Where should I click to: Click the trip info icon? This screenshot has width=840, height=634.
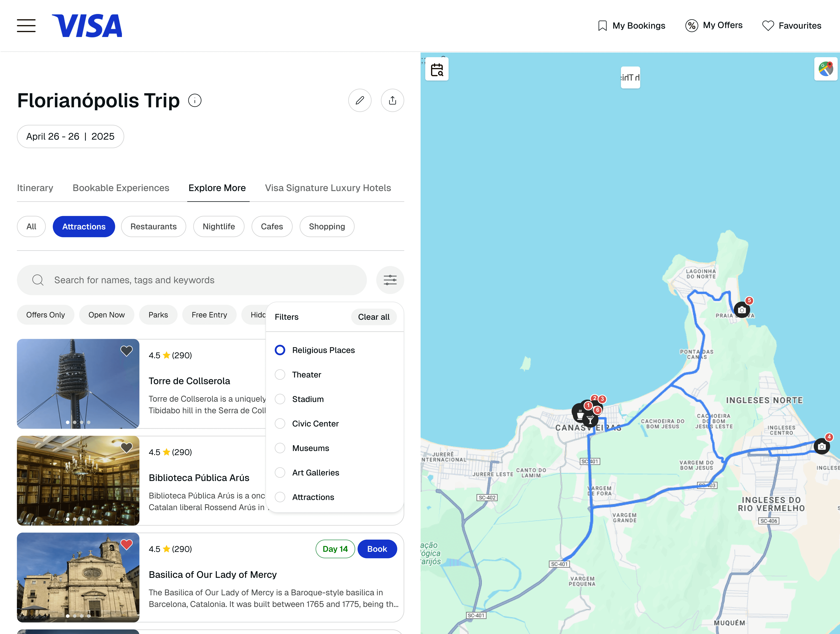coord(195,101)
